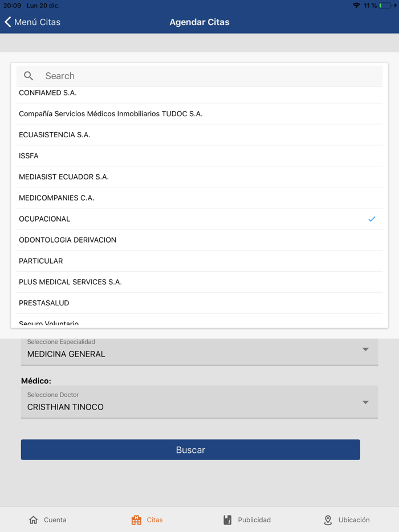The image size is (399, 532).
Task: Select the Citas hospital icon
Action: click(x=137, y=519)
